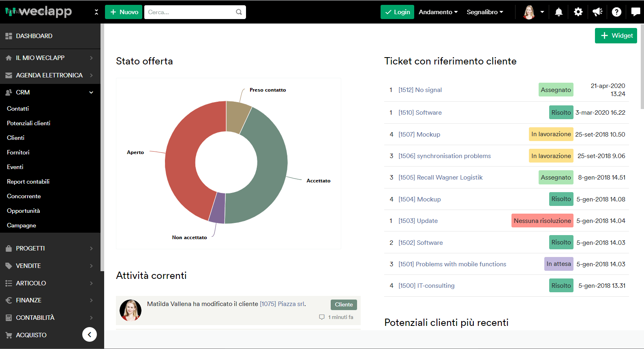This screenshot has width=644, height=349.
Task: Open Clienti in CRM menu
Action: pyautogui.click(x=15, y=138)
